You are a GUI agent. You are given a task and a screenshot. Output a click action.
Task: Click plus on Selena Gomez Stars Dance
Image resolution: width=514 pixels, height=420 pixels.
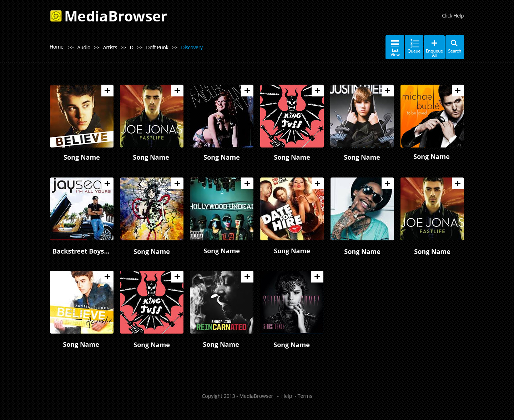317,277
